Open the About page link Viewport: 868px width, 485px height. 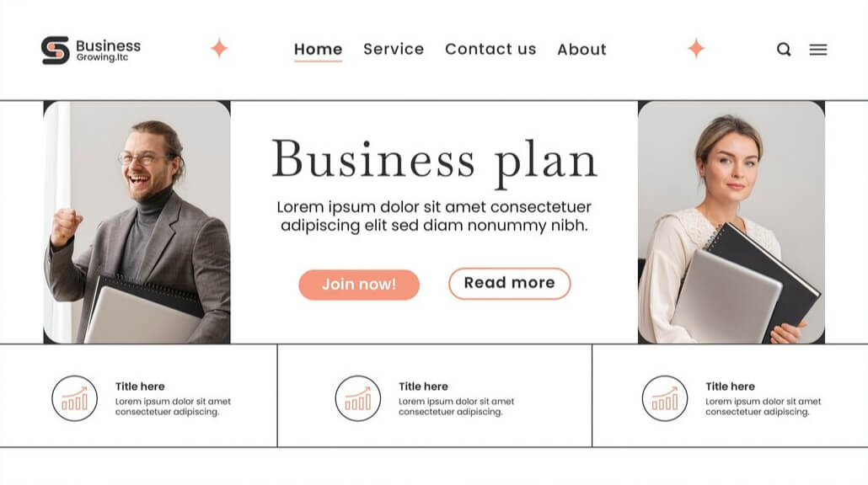click(x=581, y=50)
